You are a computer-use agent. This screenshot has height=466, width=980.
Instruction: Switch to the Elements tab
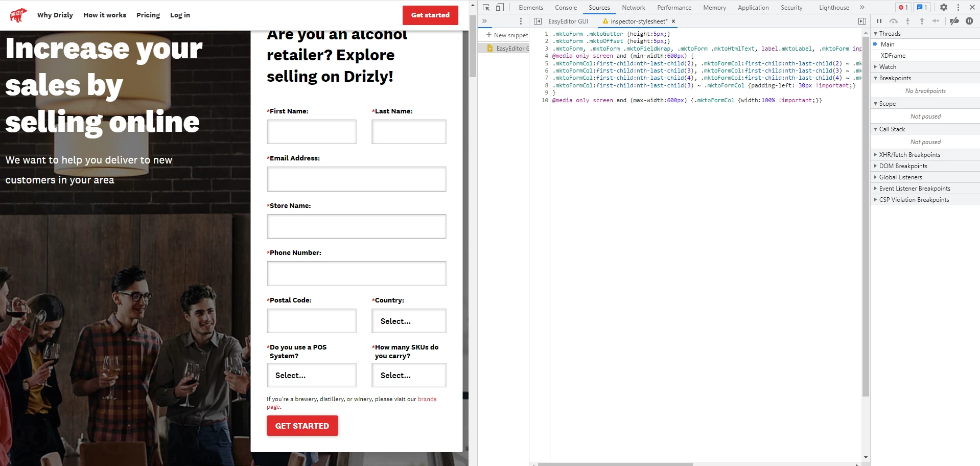pos(531,7)
